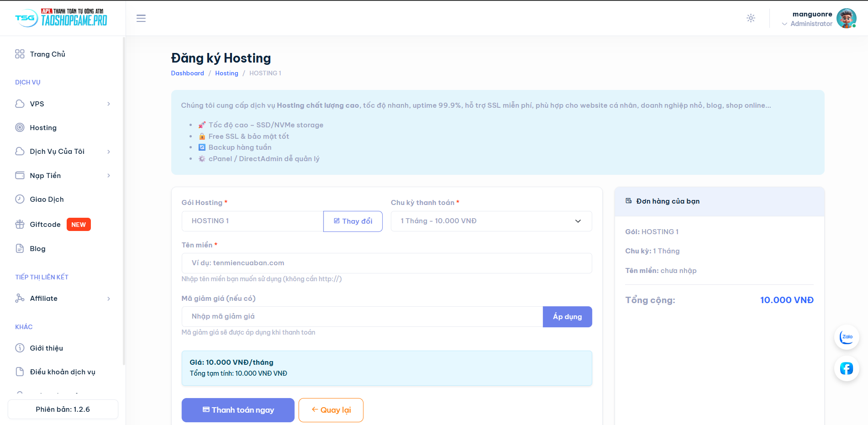
Task: Focus the Tên miền input field
Action: pyautogui.click(x=386, y=263)
